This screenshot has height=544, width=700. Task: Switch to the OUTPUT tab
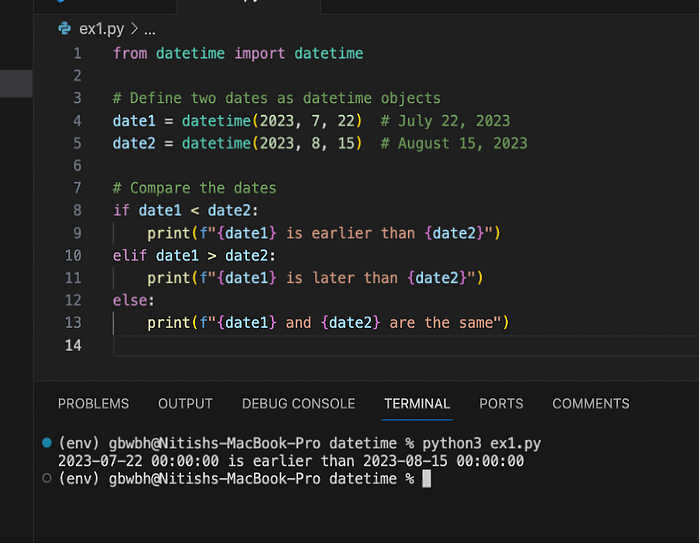[x=185, y=403]
